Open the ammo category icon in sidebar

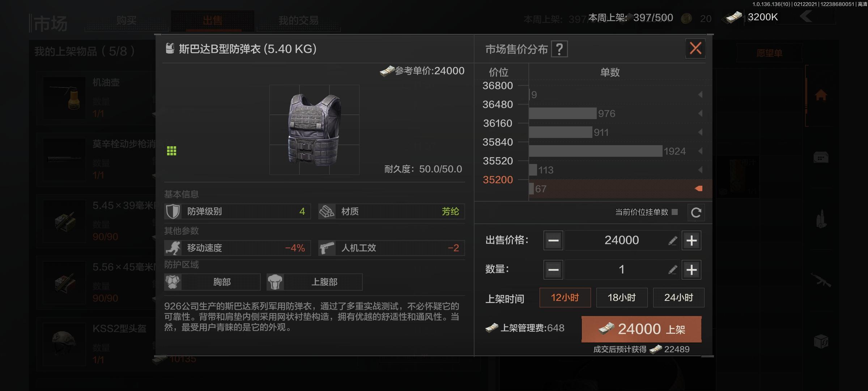(821, 219)
